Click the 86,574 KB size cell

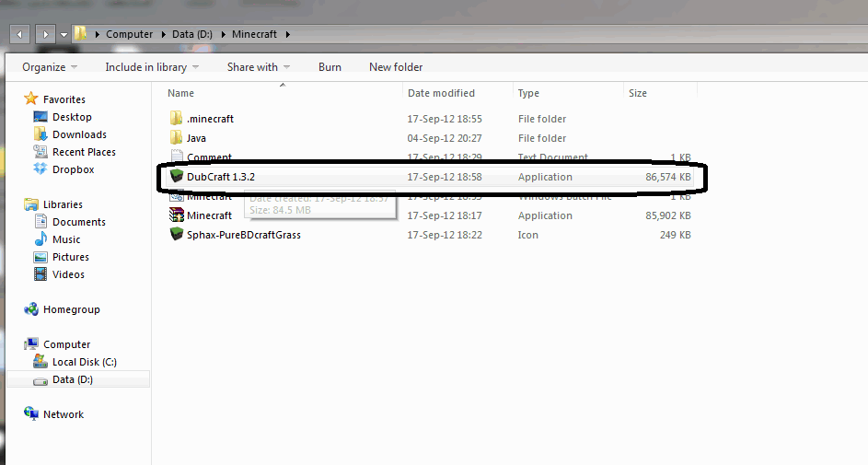tap(667, 177)
